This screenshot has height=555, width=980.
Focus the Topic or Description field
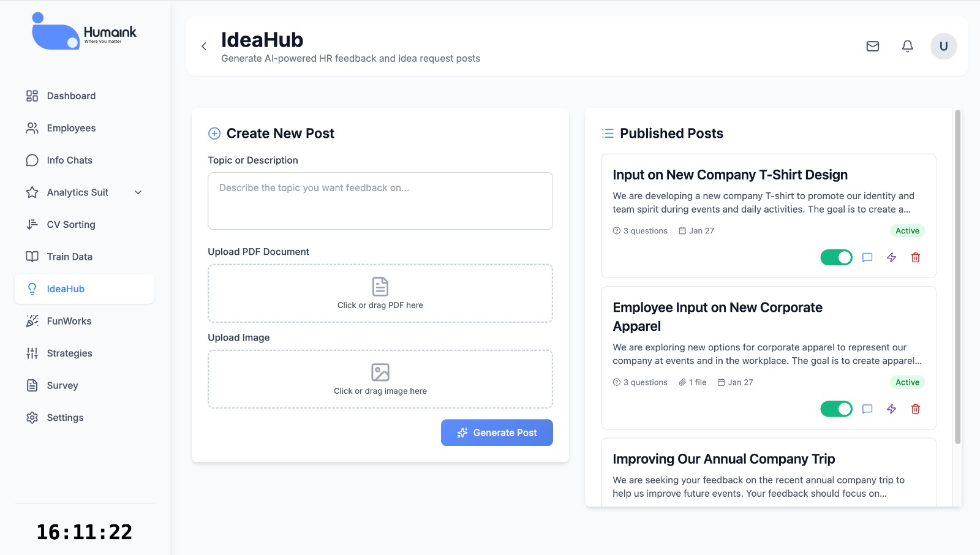[380, 201]
